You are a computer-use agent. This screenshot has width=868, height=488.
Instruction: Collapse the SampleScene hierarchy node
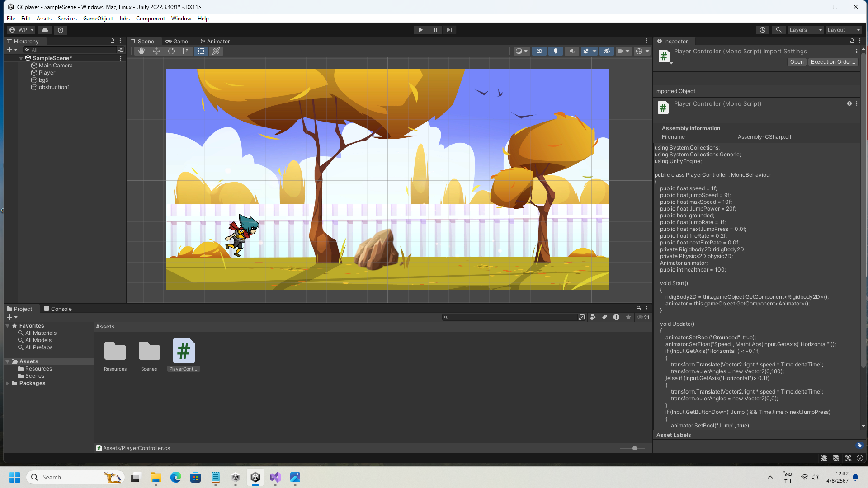[21, 58]
